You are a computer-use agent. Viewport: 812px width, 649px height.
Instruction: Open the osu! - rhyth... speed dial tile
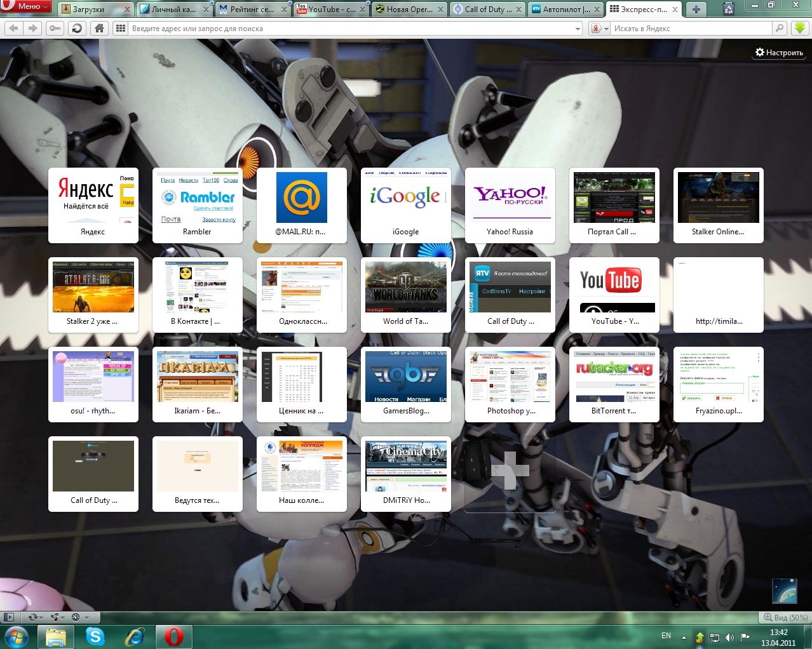[x=93, y=384]
